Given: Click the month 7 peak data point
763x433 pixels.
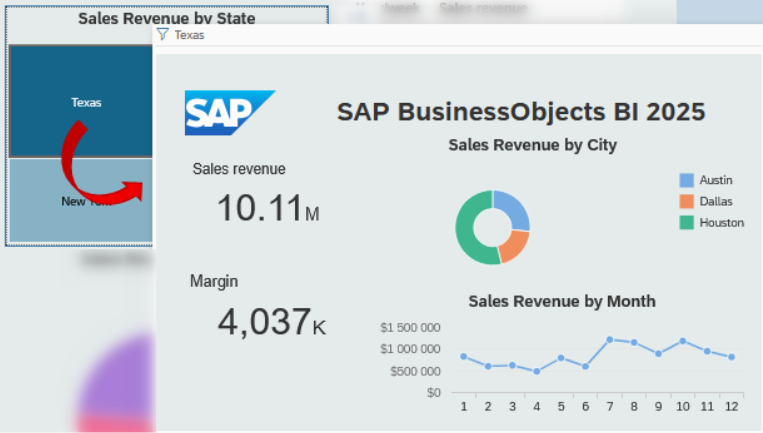Looking at the screenshot, I should pyautogui.click(x=610, y=340).
